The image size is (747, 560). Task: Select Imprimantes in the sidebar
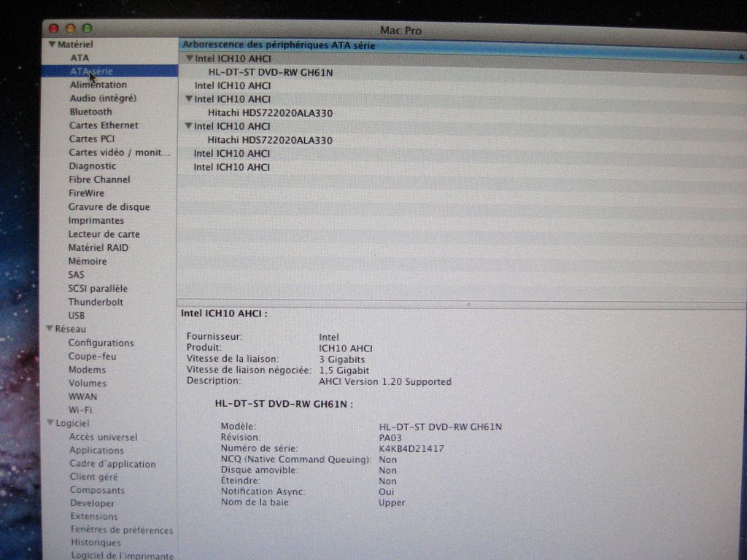[96, 220]
